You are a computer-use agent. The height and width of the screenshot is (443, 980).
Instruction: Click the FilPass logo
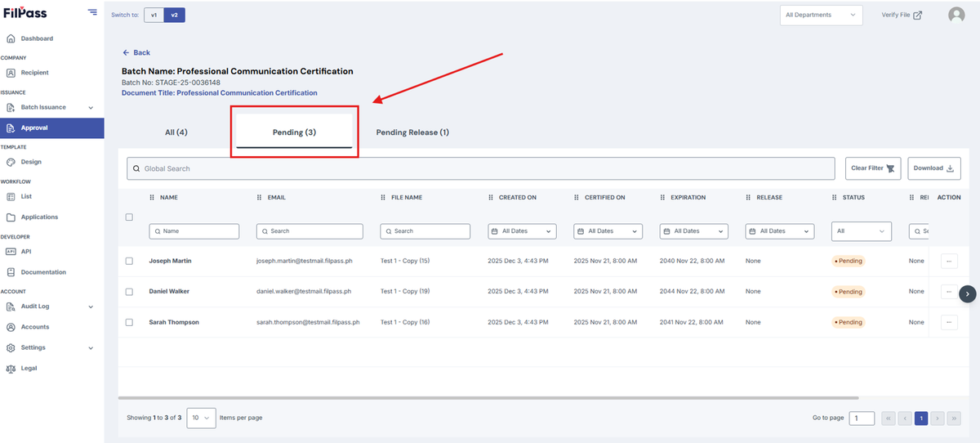coord(25,13)
